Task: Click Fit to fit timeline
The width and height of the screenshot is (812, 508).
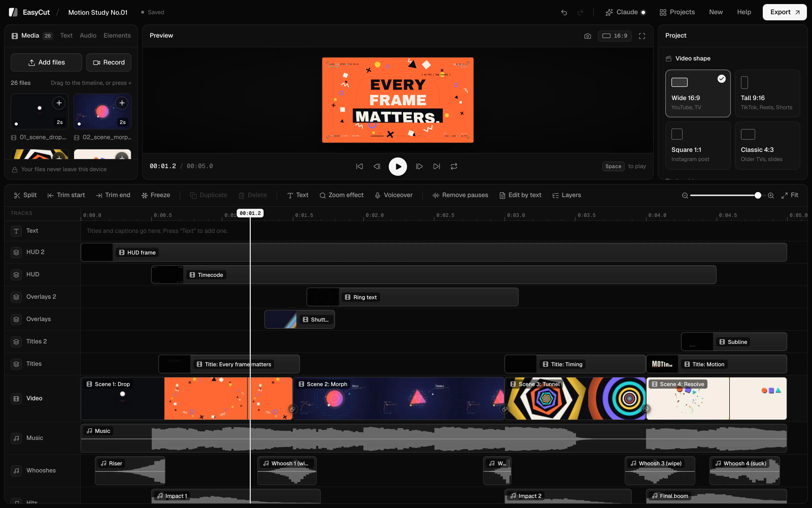Action: pos(789,195)
